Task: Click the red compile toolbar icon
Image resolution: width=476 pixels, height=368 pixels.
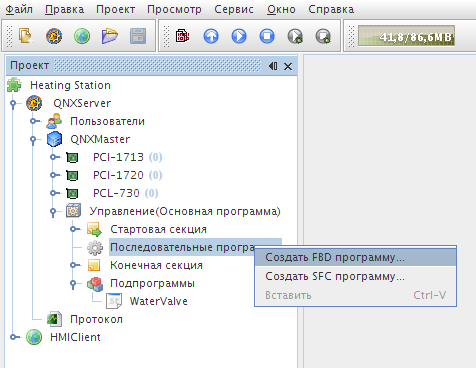Action: coord(183,36)
